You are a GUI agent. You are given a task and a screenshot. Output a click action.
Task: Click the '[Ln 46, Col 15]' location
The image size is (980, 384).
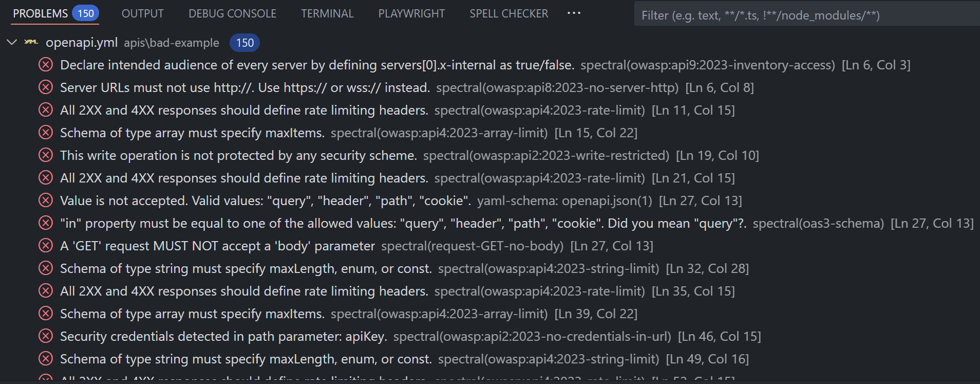pos(719,337)
